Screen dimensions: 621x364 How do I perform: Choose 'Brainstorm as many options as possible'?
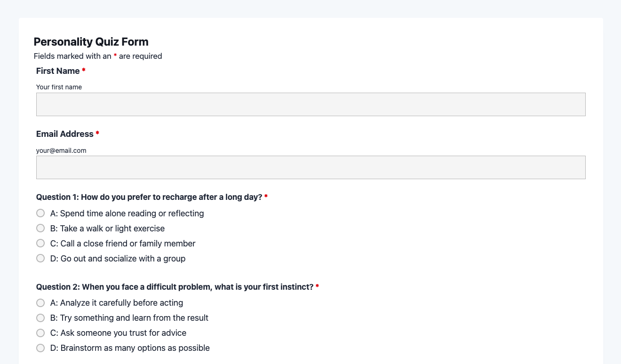(x=40, y=348)
